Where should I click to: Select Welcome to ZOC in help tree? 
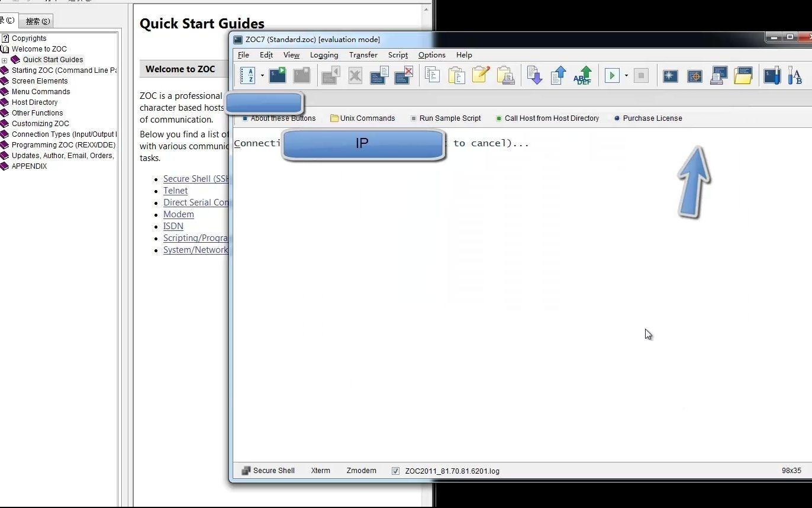(x=39, y=49)
